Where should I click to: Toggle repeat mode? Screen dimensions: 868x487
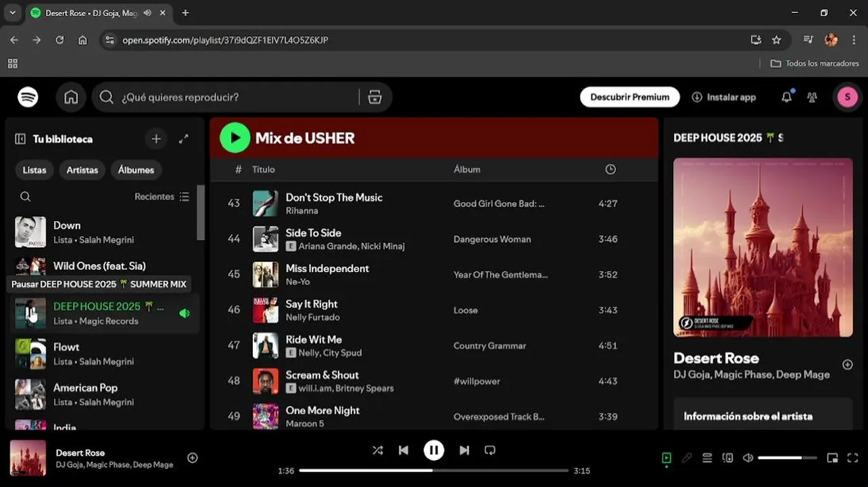tap(490, 450)
